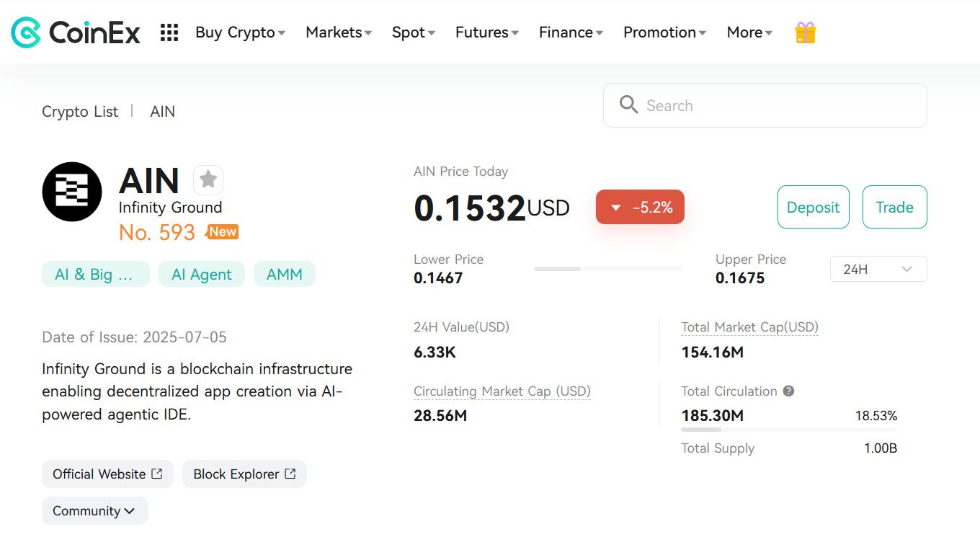
Task: Expand the Futures menu
Action: pos(487,32)
